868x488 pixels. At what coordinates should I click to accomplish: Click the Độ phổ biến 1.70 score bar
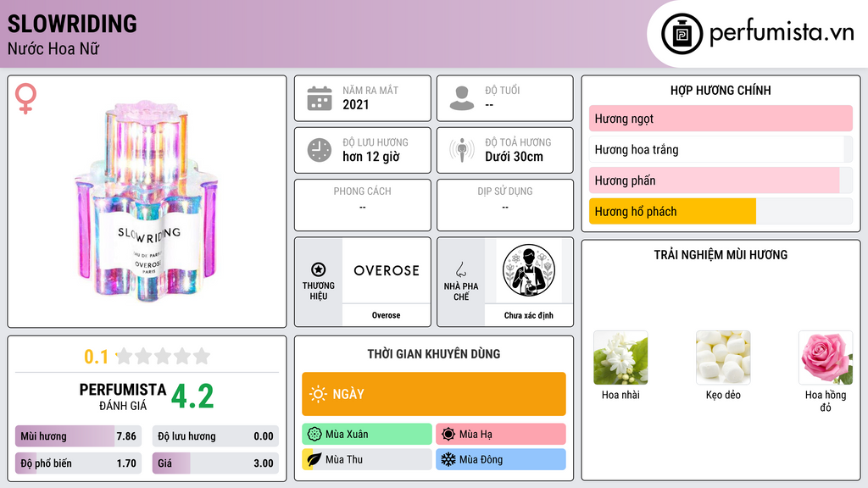point(78,463)
